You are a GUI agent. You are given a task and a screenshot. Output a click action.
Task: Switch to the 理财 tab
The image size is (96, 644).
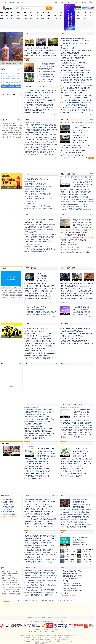click(74, 174)
